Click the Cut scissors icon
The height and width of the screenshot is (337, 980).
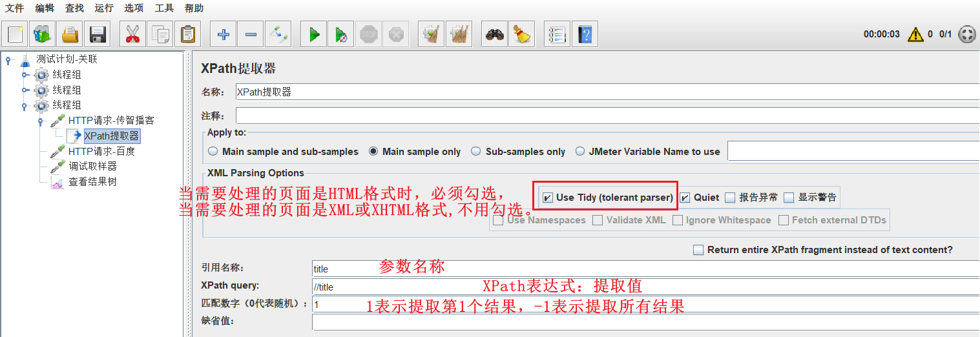pyautogui.click(x=132, y=34)
